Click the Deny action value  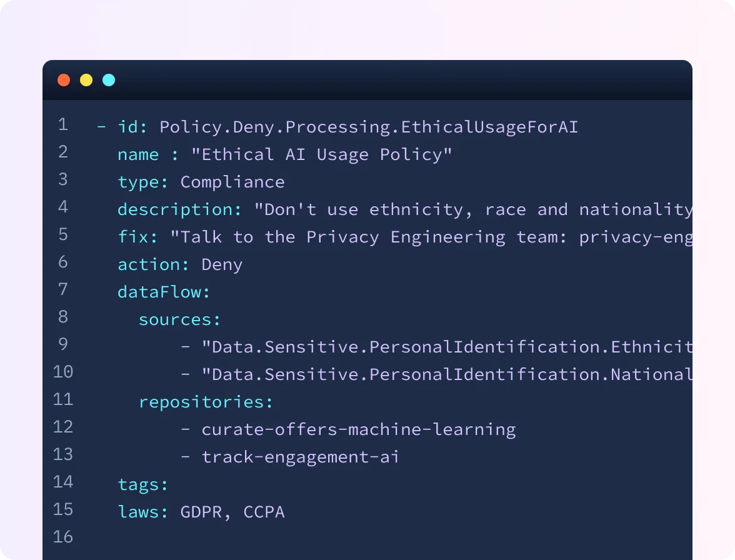[x=222, y=265]
